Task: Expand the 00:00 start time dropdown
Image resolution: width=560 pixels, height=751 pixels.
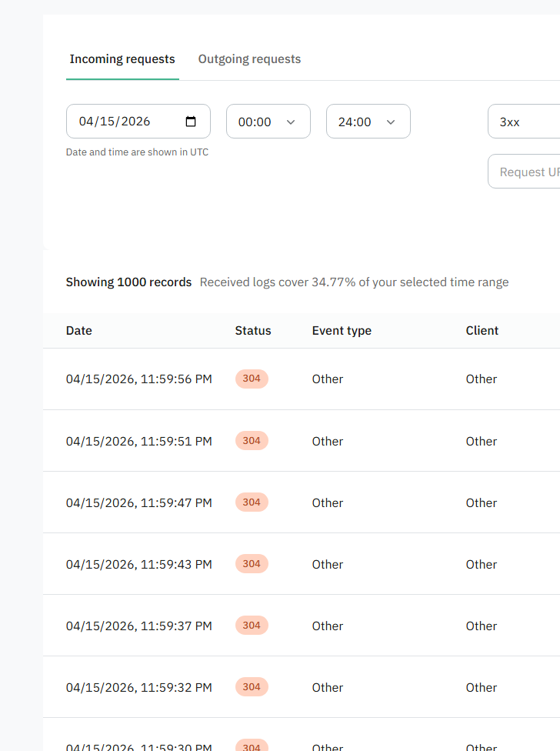Action: coord(268,122)
